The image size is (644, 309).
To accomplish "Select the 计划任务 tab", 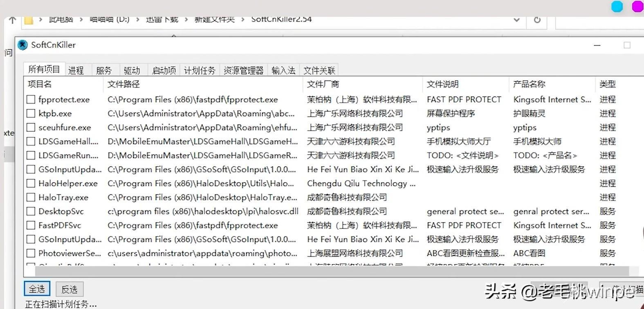I will click(x=200, y=70).
